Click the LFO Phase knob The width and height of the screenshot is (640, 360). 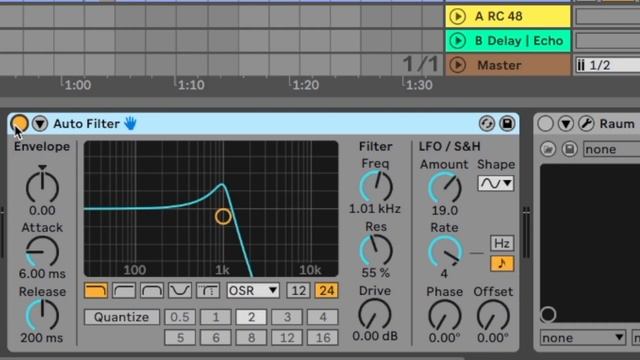[x=445, y=315]
